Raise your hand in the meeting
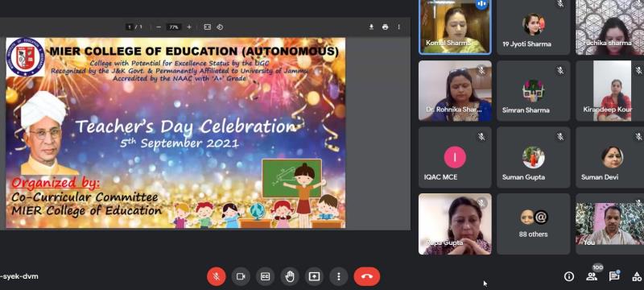644x290 pixels. click(290, 276)
